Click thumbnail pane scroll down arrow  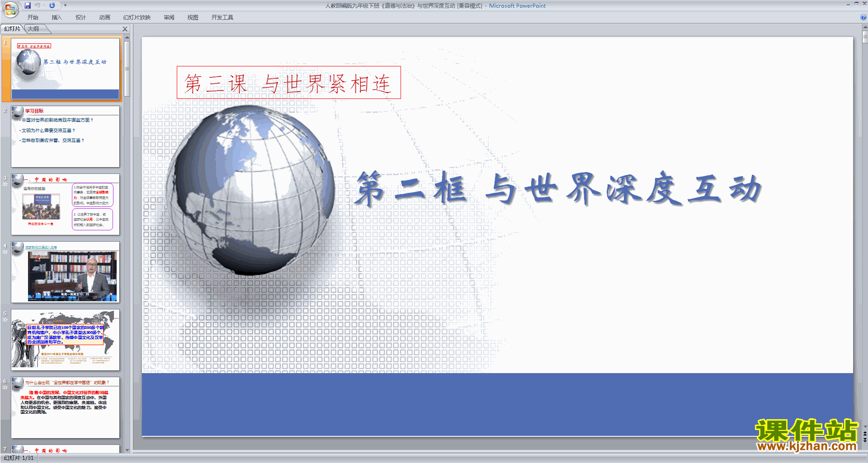(x=127, y=450)
